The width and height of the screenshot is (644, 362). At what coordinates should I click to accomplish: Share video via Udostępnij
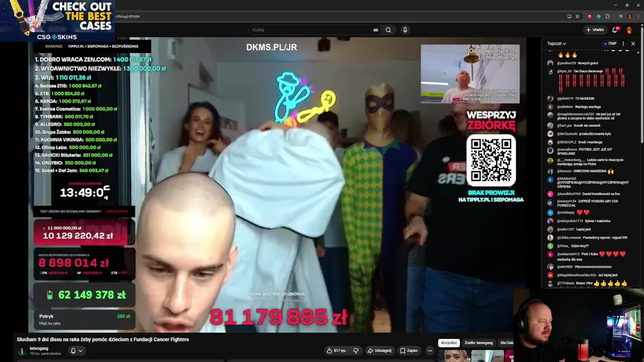tap(379, 350)
